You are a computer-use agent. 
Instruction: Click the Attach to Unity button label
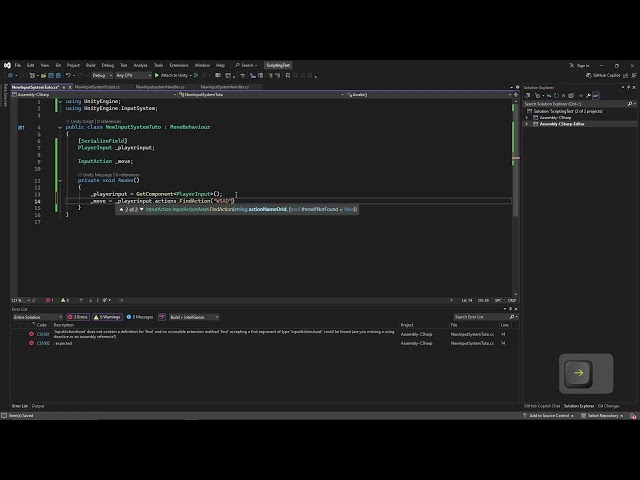pos(174,76)
